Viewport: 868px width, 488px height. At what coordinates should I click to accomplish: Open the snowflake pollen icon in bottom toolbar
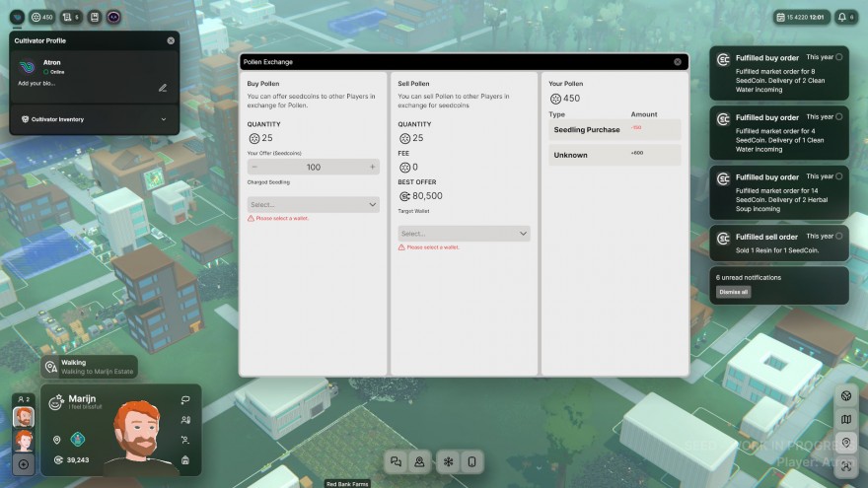[449, 461]
